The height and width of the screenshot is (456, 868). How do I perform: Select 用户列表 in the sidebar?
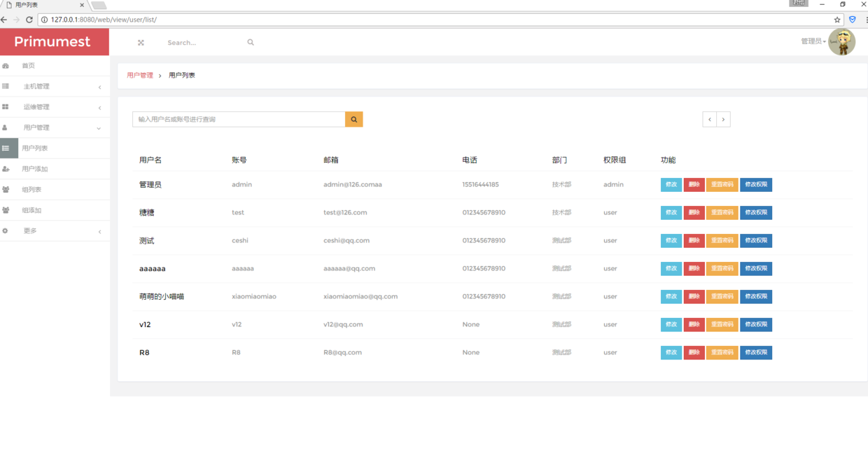55,148
